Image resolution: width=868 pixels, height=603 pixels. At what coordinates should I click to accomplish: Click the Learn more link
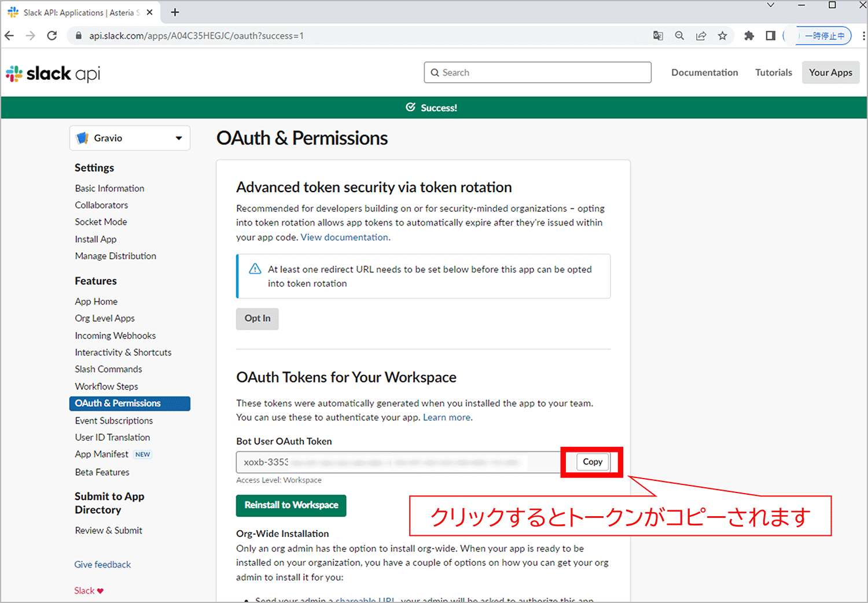[x=447, y=417]
